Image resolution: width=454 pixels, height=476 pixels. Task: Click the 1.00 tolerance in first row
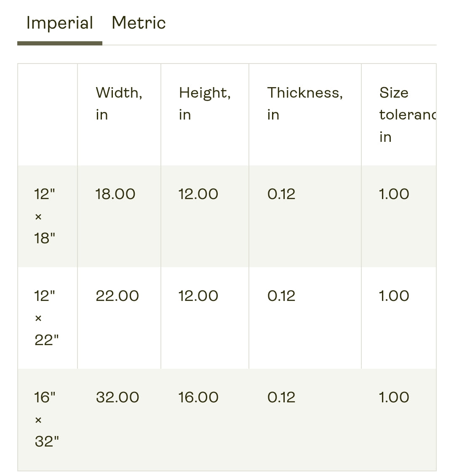click(x=394, y=194)
